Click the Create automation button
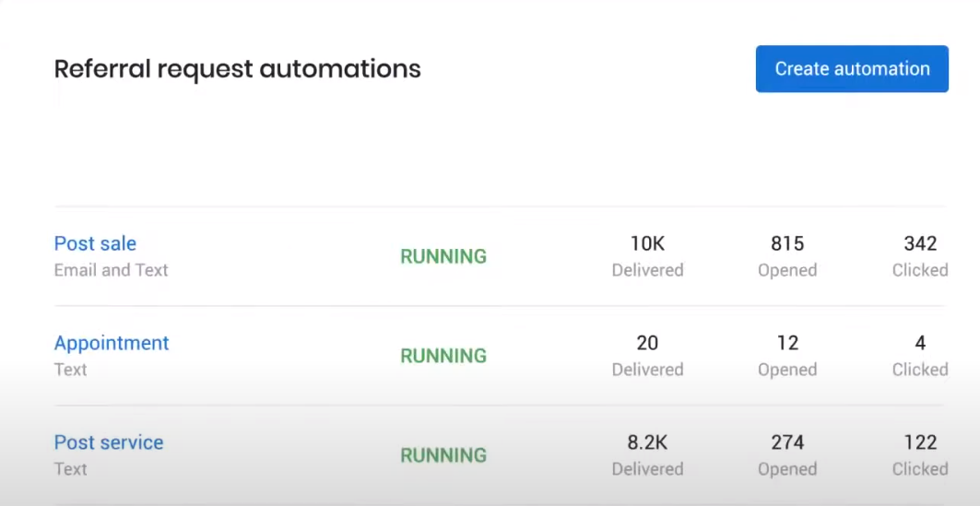This screenshot has width=980, height=506. (852, 69)
